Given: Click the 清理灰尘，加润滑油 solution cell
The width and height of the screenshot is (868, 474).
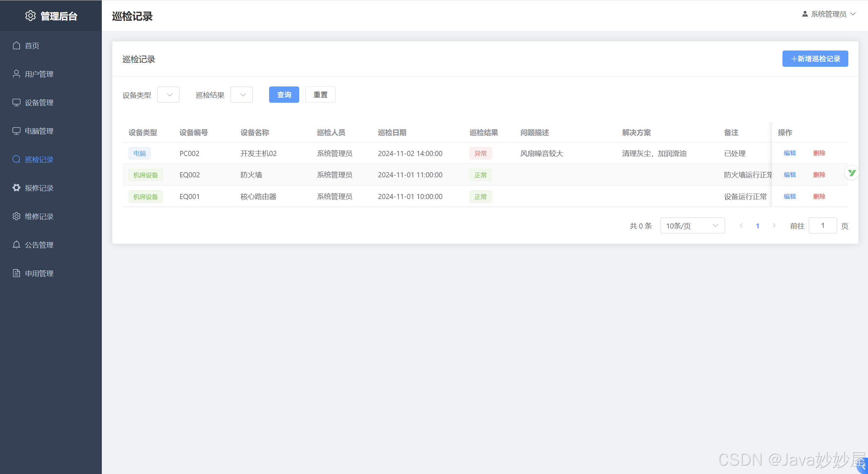Looking at the screenshot, I should click(654, 153).
